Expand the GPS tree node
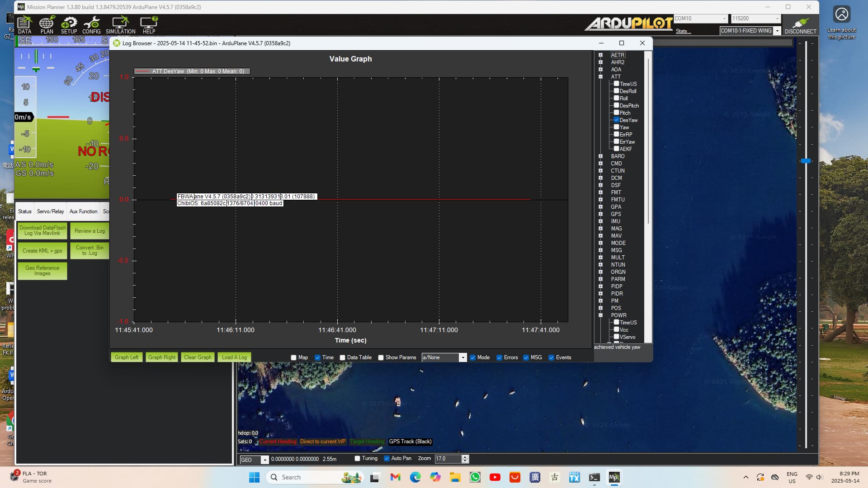Screen dimensions: 868x488 click(600, 214)
